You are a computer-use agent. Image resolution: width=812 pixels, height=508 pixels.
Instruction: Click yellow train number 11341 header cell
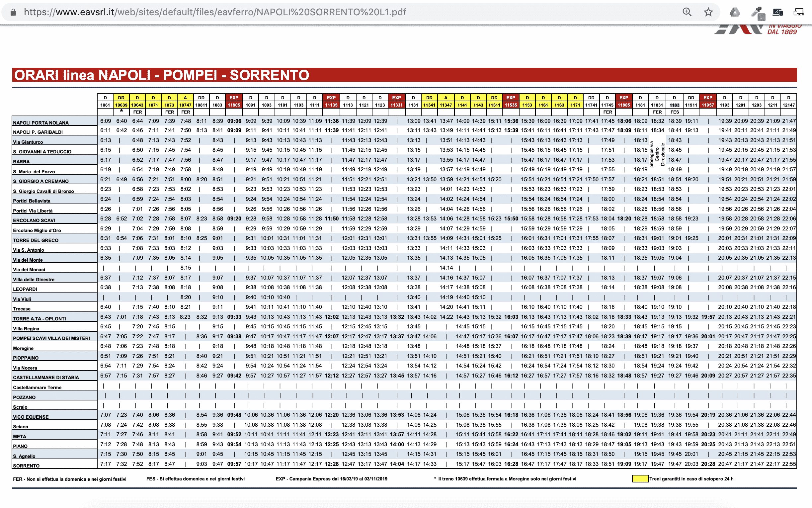429,105
